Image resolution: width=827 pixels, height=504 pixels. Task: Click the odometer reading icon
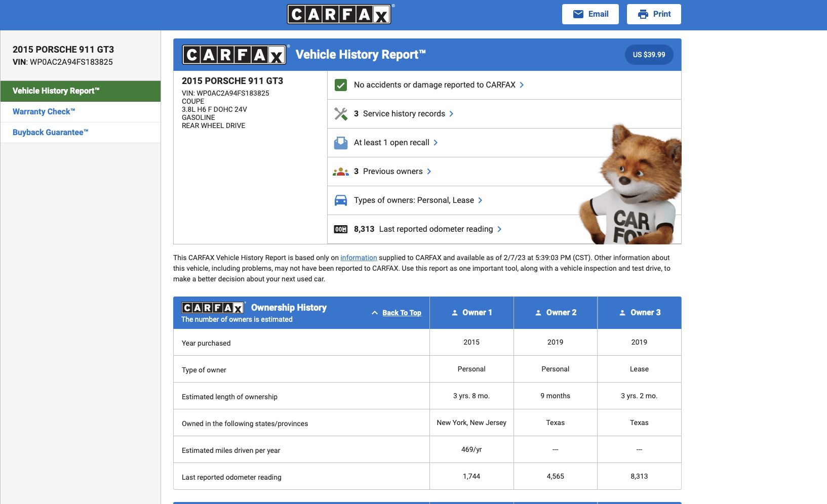[x=341, y=229]
